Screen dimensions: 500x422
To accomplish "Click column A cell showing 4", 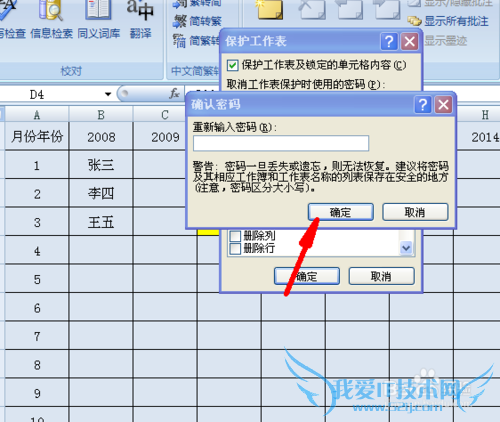I will [37, 250].
